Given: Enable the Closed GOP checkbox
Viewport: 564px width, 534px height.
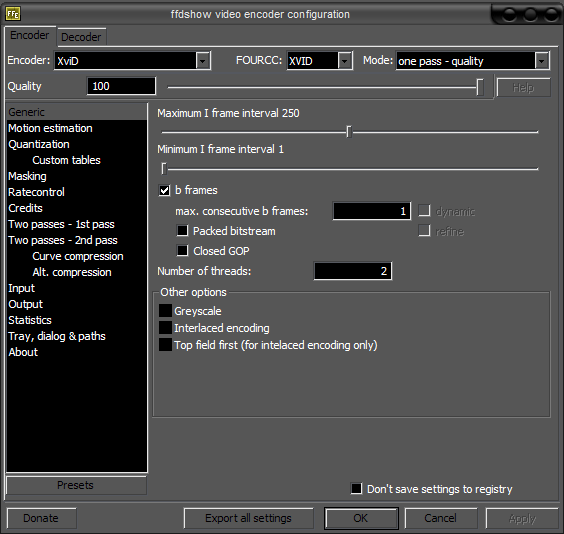Looking at the screenshot, I should (x=182, y=250).
